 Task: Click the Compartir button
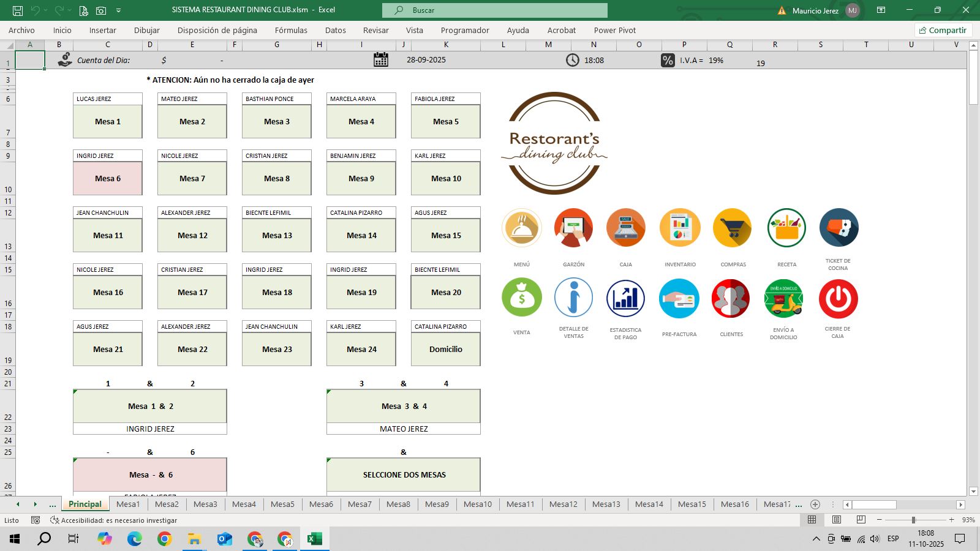pyautogui.click(x=943, y=30)
